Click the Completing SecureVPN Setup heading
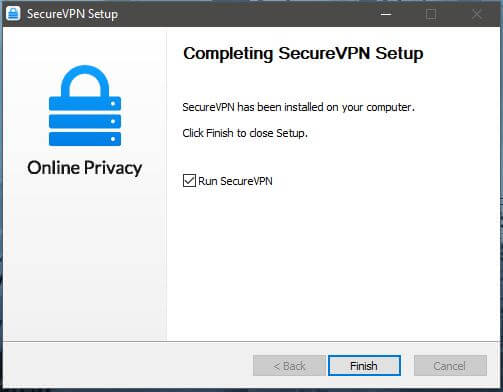 303,53
